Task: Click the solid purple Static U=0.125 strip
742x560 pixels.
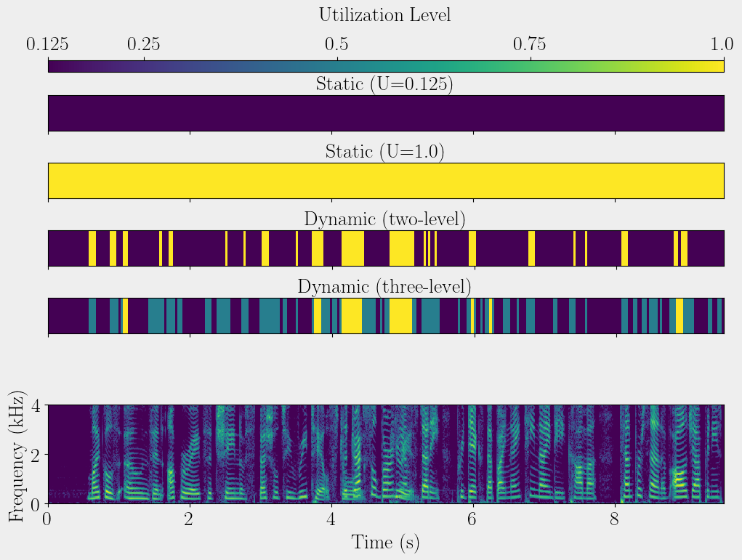Action: [386, 113]
